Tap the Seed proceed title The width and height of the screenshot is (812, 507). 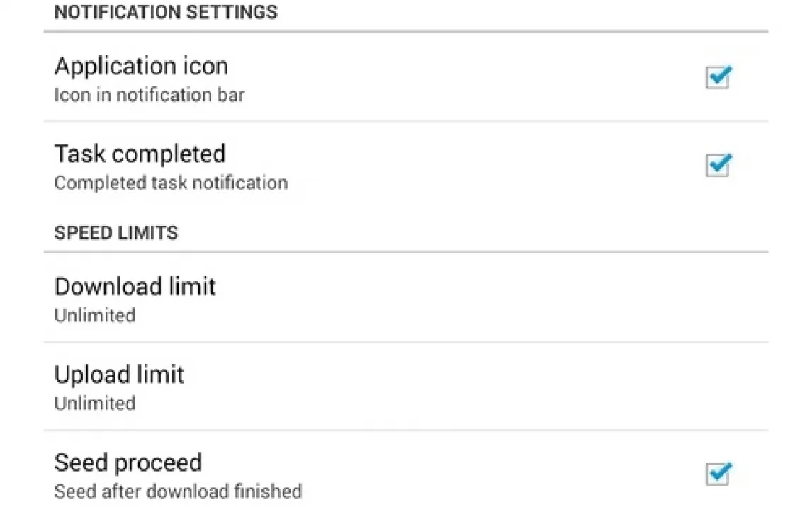[128, 462]
